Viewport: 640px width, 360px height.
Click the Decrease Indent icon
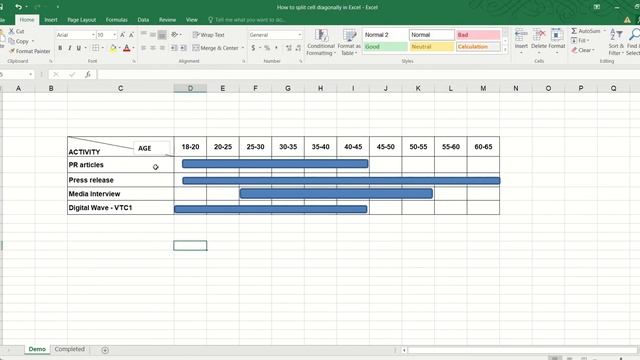pos(174,48)
